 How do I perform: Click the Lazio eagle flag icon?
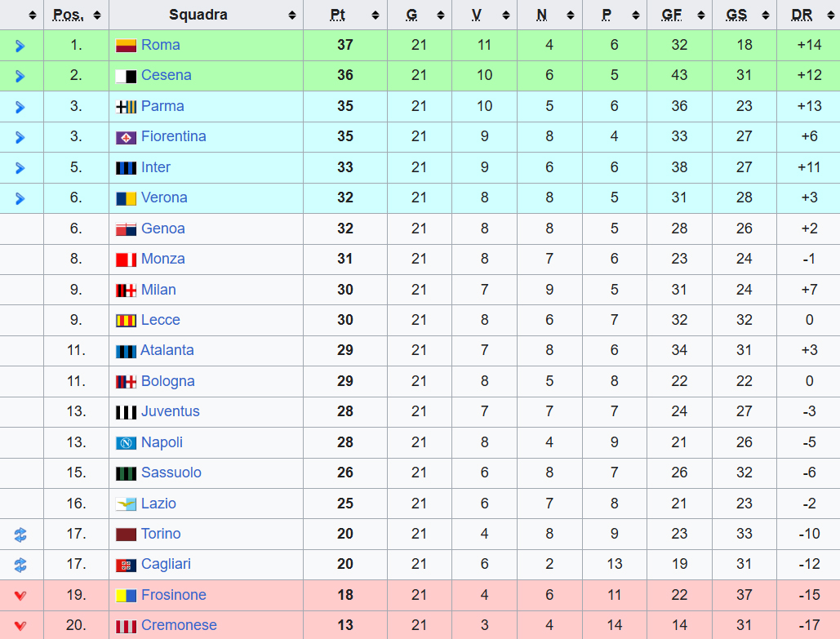point(126,504)
